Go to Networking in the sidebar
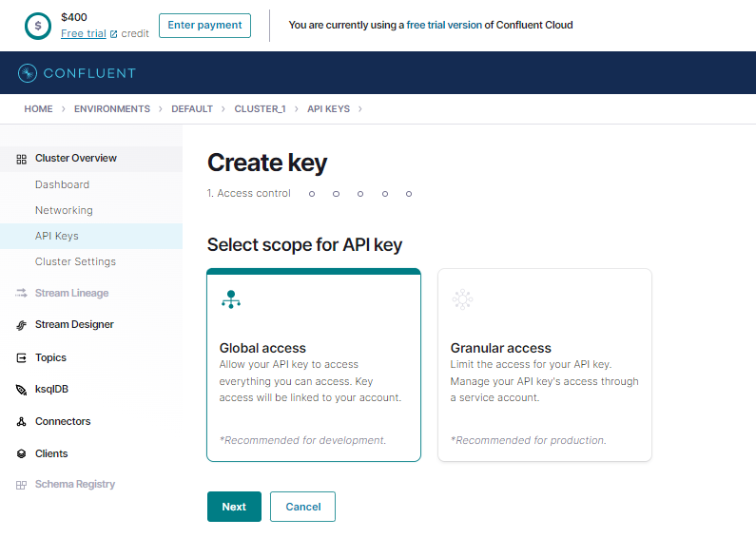The height and width of the screenshot is (538, 756). 64,210
